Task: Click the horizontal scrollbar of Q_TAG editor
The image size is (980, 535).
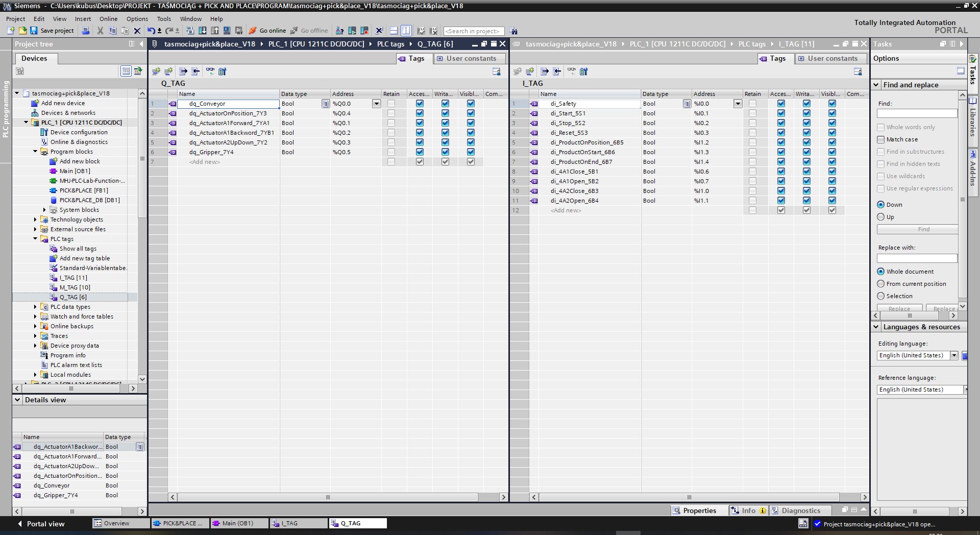Action: [x=328, y=497]
